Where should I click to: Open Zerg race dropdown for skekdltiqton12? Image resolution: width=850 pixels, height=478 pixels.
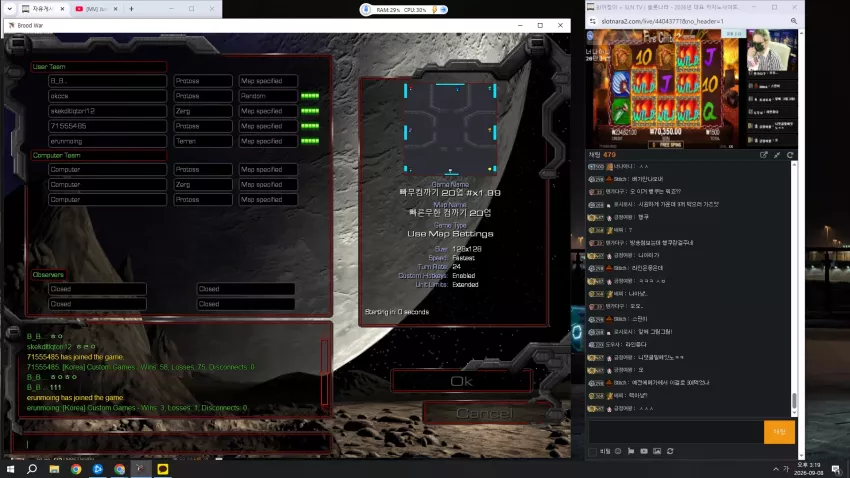[x=203, y=111]
